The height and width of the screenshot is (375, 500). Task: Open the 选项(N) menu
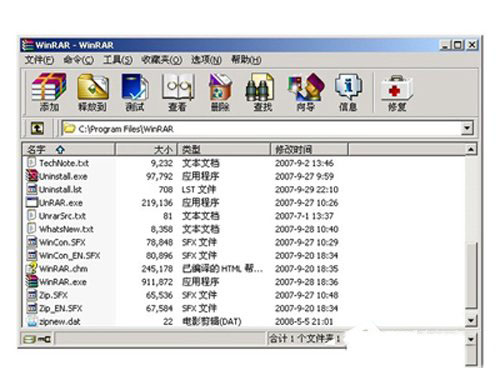click(x=206, y=60)
